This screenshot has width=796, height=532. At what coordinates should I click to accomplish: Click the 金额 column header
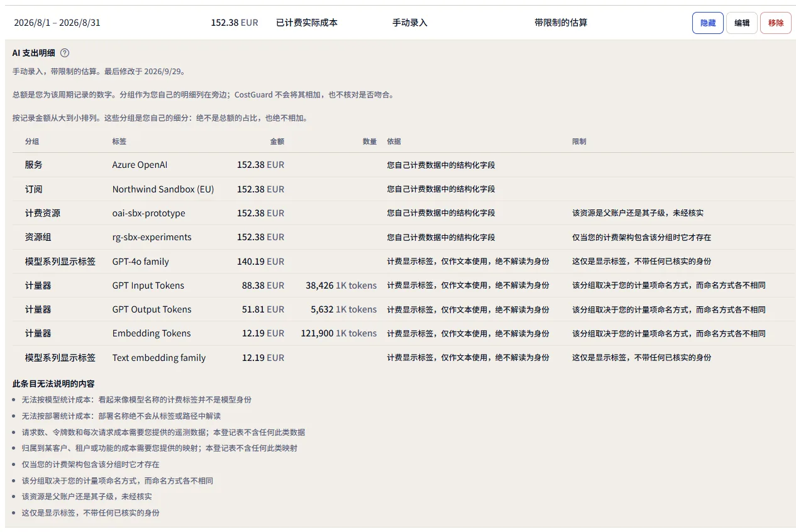pyautogui.click(x=277, y=141)
